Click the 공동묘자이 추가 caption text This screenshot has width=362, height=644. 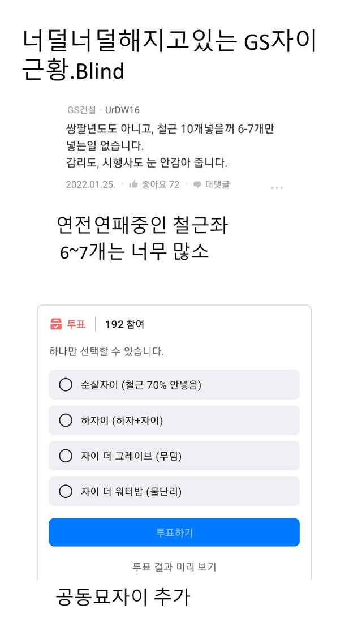(123, 597)
